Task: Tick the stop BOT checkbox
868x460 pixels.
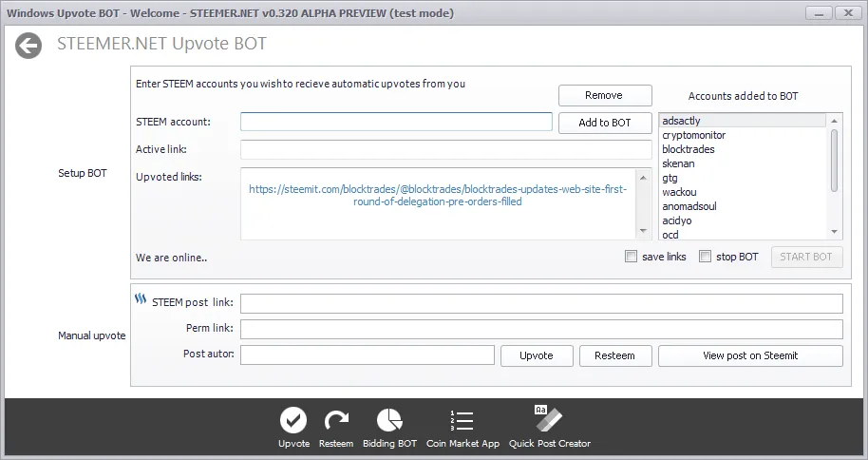Action: point(705,256)
